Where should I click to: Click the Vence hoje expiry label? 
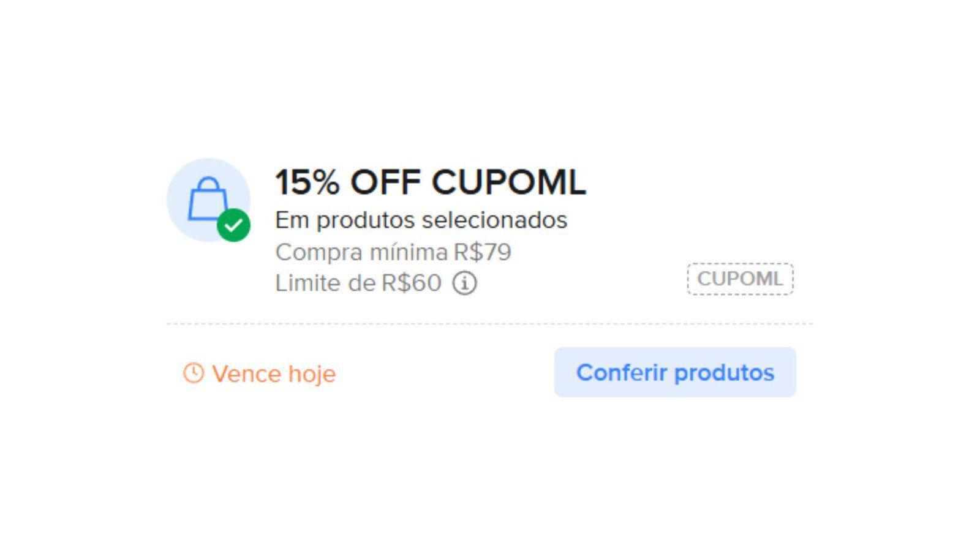(x=274, y=373)
